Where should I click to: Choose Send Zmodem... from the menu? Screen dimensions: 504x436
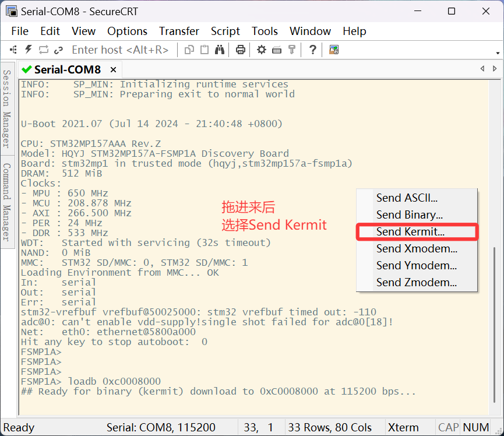(x=417, y=282)
